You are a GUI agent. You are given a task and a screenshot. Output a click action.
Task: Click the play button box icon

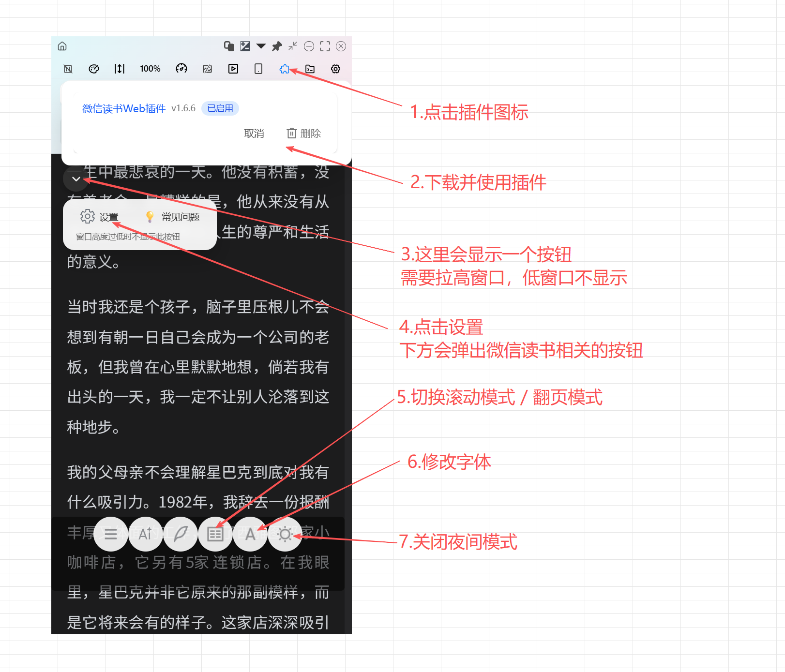pyautogui.click(x=233, y=69)
